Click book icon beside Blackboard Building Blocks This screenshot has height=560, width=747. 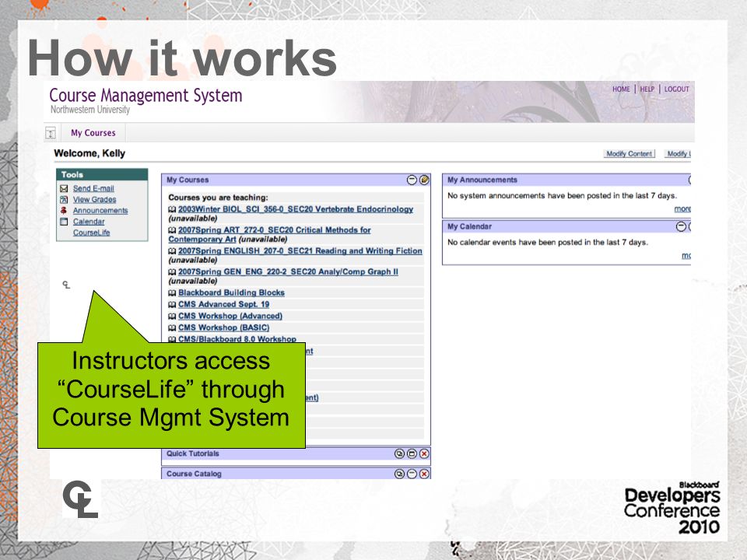tap(173, 293)
